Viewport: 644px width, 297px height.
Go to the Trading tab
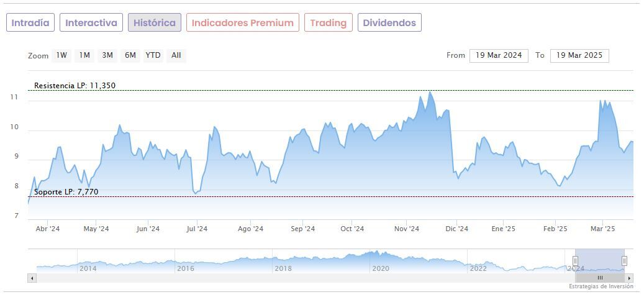(x=328, y=23)
